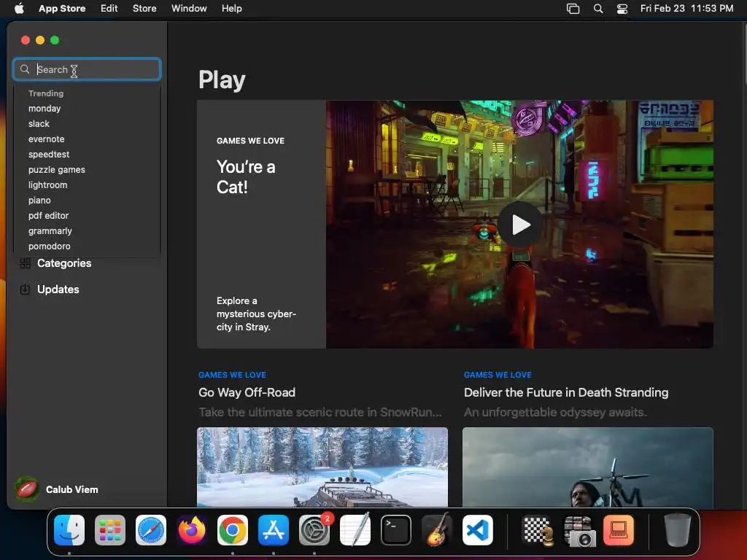Select trending search 'grammarly'
The width and height of the screenshot is (747, 560).
[x=50, y=231]
